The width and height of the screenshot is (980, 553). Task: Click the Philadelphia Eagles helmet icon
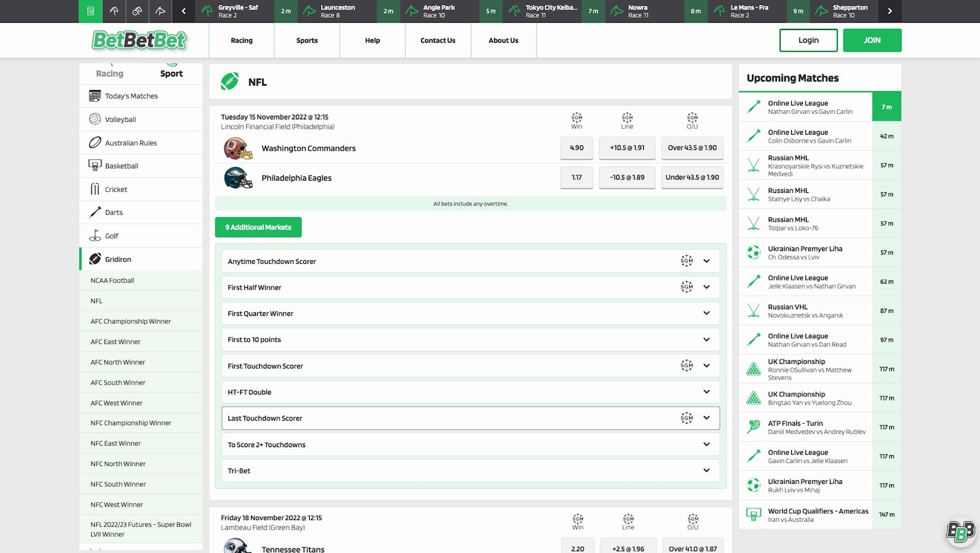pyautogui.click(x=238, y=178)
